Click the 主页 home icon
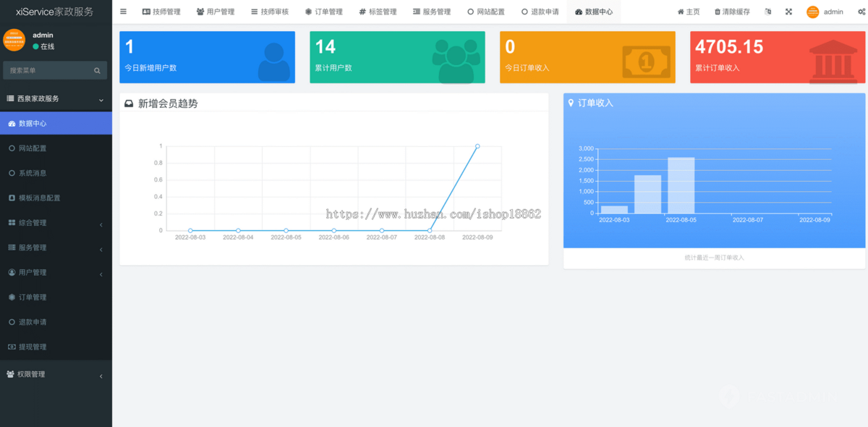 681,11
